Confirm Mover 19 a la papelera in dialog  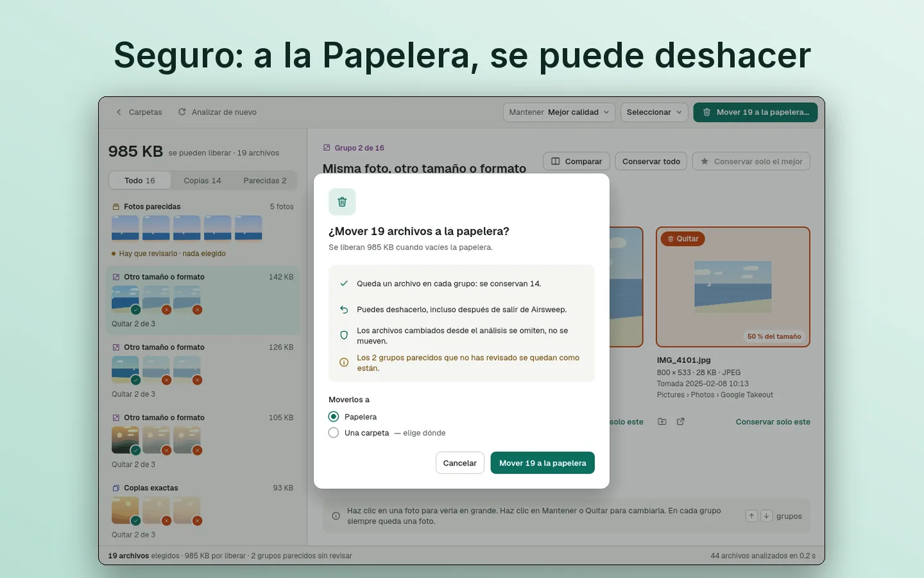pos(542,463)
